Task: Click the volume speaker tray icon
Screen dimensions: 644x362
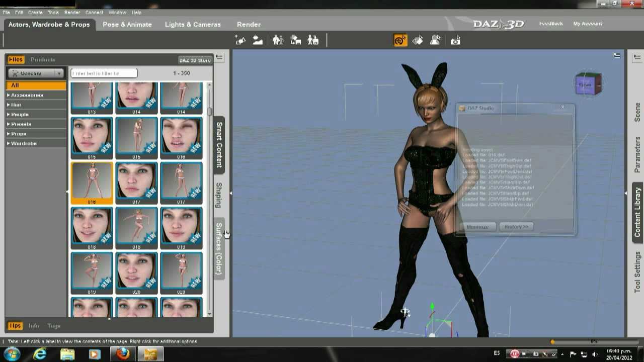Action: click(x=595, y=354)
